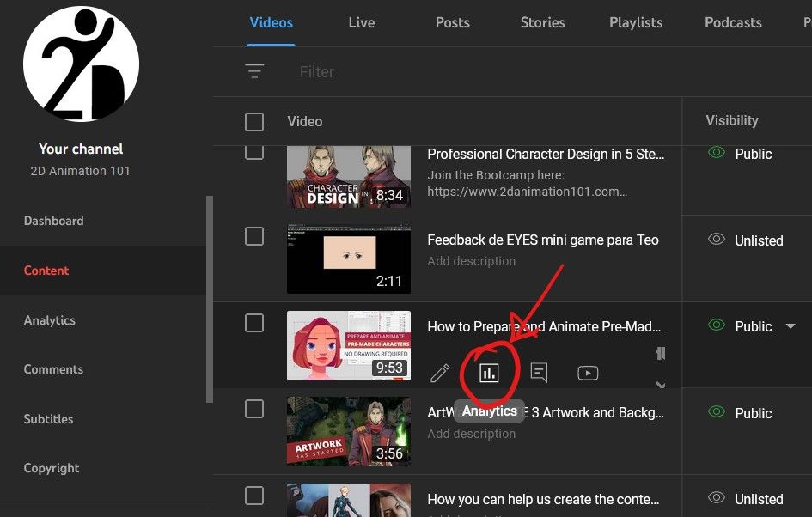Go to Analytics in the left sidebar
Screen dimensions: 812x517
click(x=50, y=320)
